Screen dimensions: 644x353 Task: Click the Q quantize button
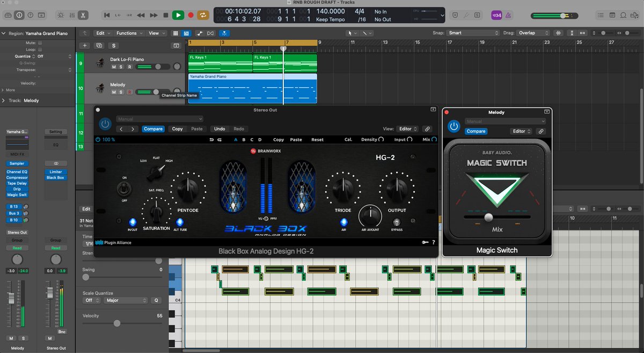pos(156,300)
